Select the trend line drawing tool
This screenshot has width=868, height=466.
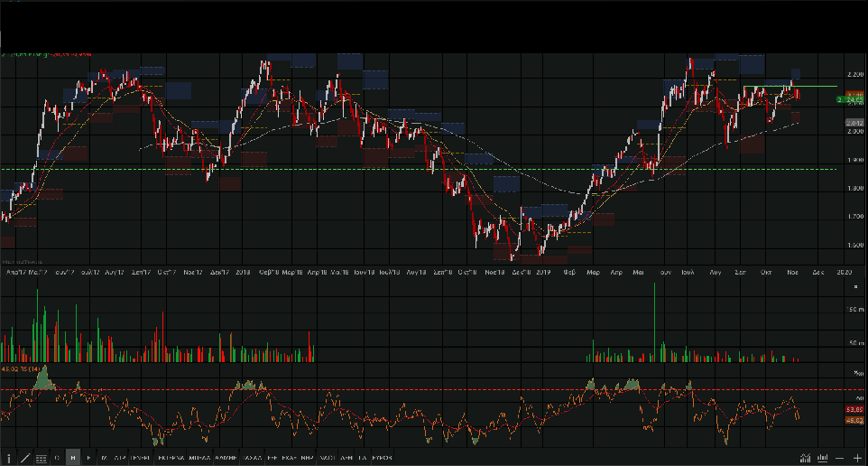(24, 458)
